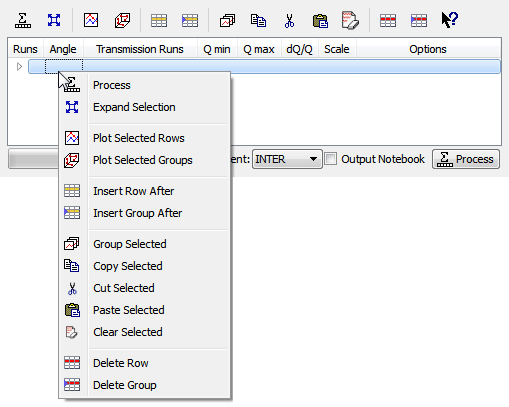Click Delete Group toolbar icon
Viewport: 509px width, 407px height.
(419, 20)
